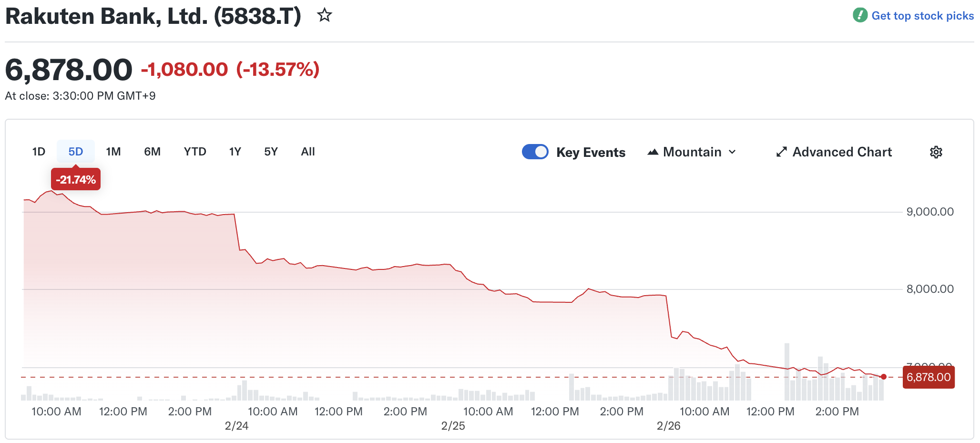Click the current price 6,878.00 heading
This screenshot has width=980, height=443.
click(69, 70)
